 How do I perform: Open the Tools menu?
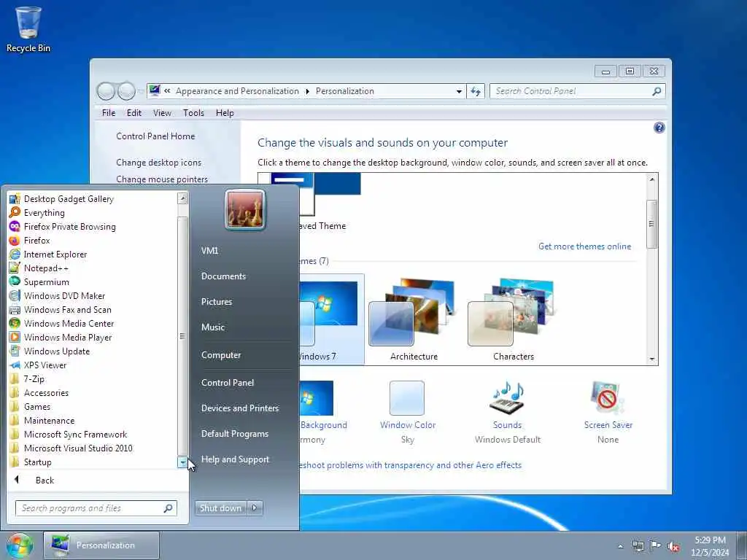pos(193,113)
